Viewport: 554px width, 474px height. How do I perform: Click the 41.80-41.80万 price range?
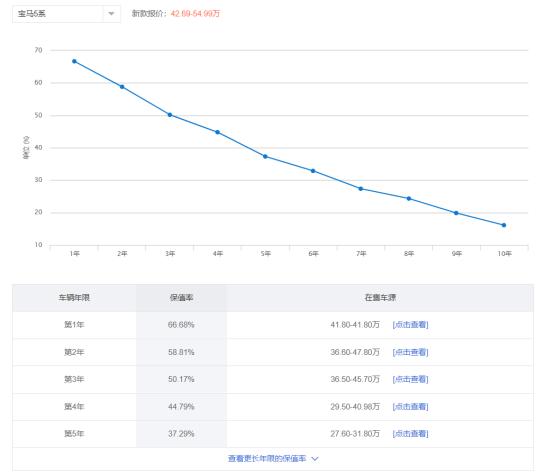(355, 325)
